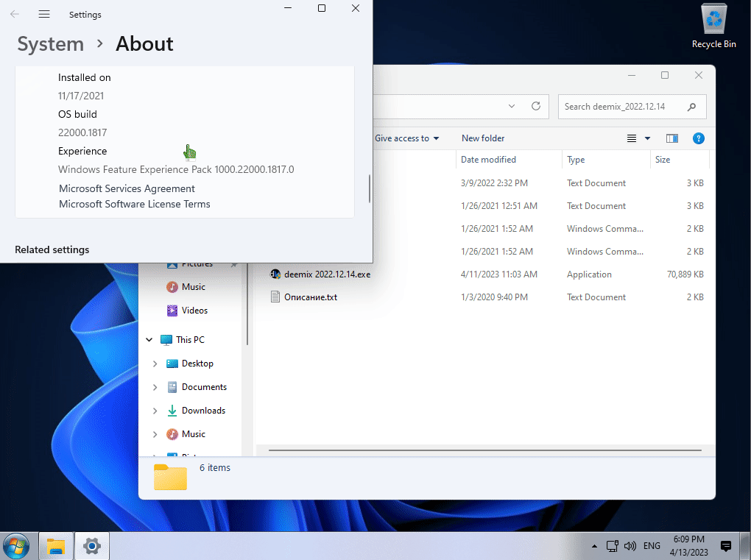The width and height of the screenshot is (751, 560).
Task: Open the Settings gear on taskbar
Action: tap(92, 546)
